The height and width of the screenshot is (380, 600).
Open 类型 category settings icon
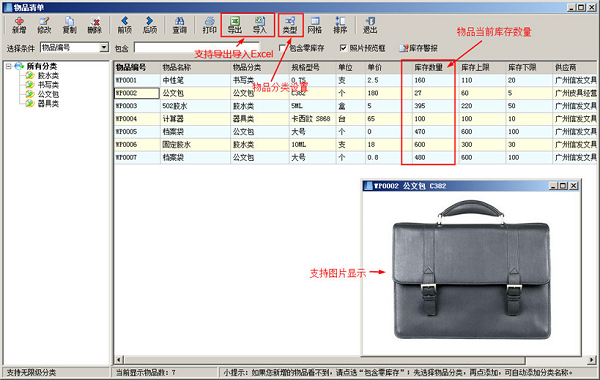point(290,25)
